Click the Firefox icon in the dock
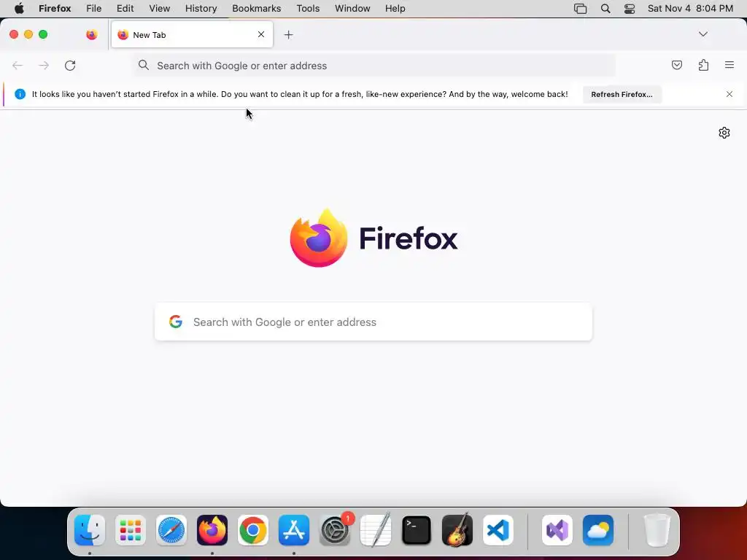This screenshot has height=560, width=747. [212, 530]
